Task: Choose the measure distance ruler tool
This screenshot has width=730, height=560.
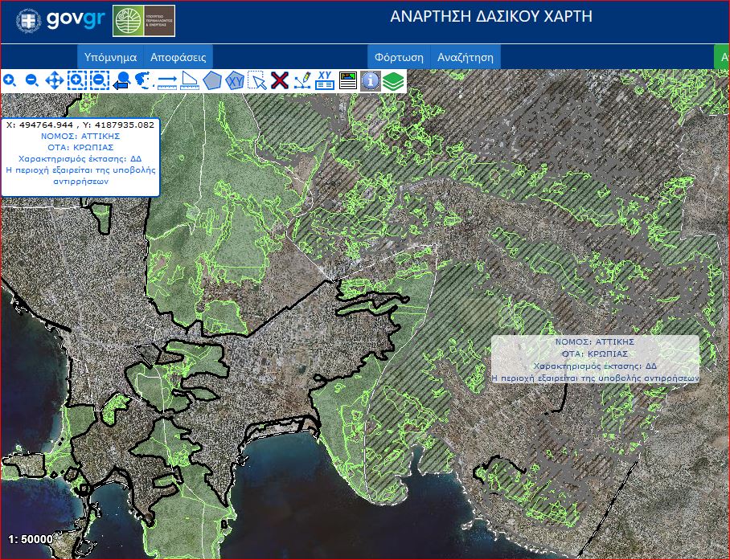Action: point(167,80)
